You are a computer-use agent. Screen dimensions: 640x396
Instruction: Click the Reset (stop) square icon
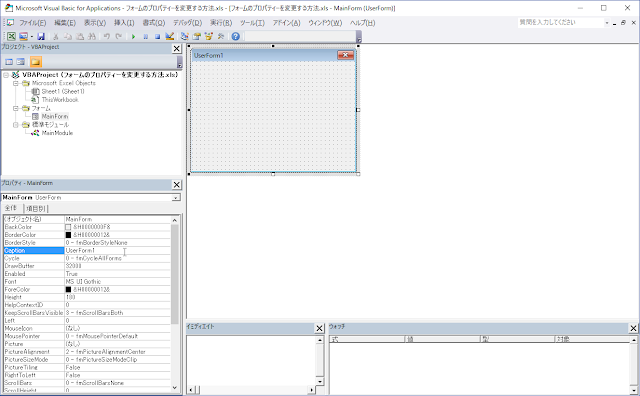[158, 36]
